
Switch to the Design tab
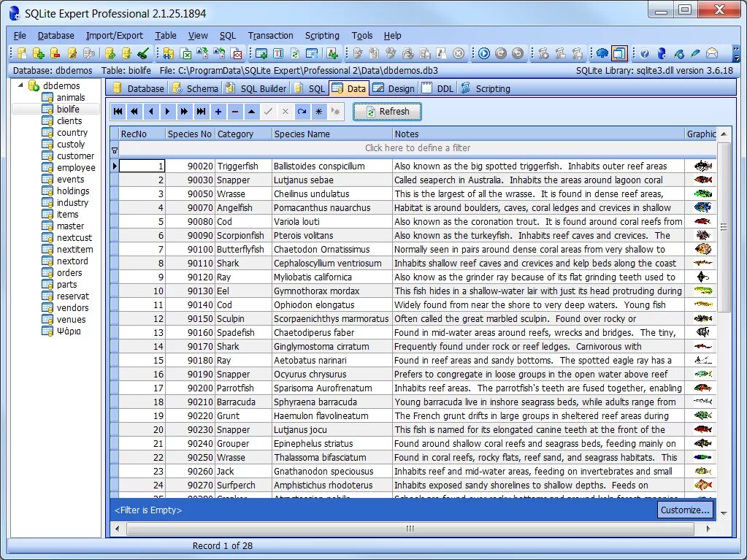394,88
